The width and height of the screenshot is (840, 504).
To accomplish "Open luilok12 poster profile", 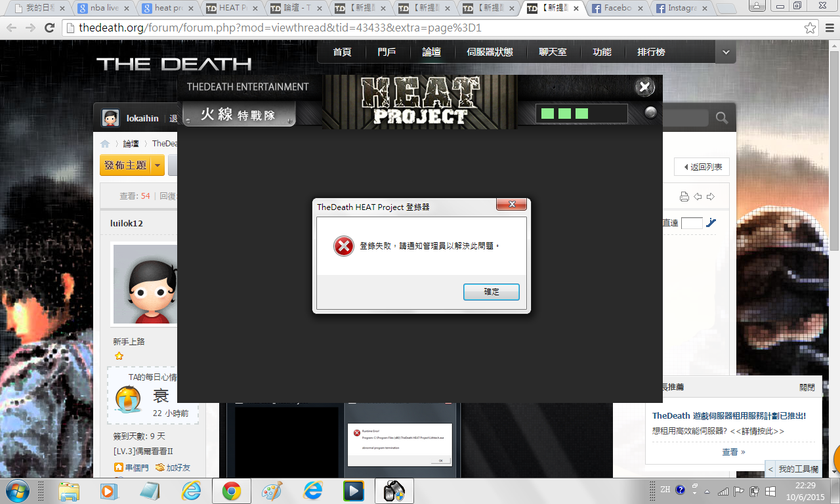I will 127,223.
